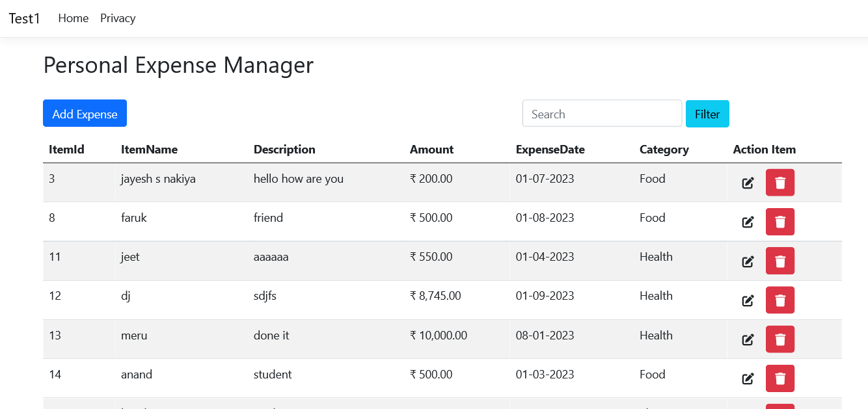Delete the dj expense using the trash icon
Image resolution: width=868 pixels, height=409 pixels.
click(780, 300)
